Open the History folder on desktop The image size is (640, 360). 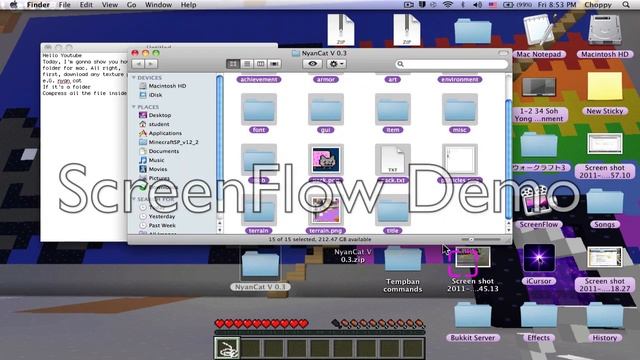(604, 315)
